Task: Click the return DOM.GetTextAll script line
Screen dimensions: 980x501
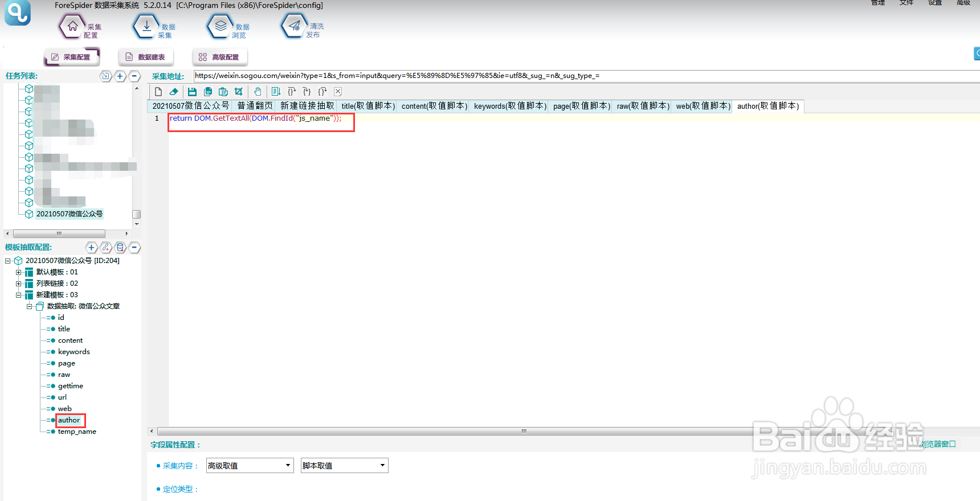Action: (255, 118)
